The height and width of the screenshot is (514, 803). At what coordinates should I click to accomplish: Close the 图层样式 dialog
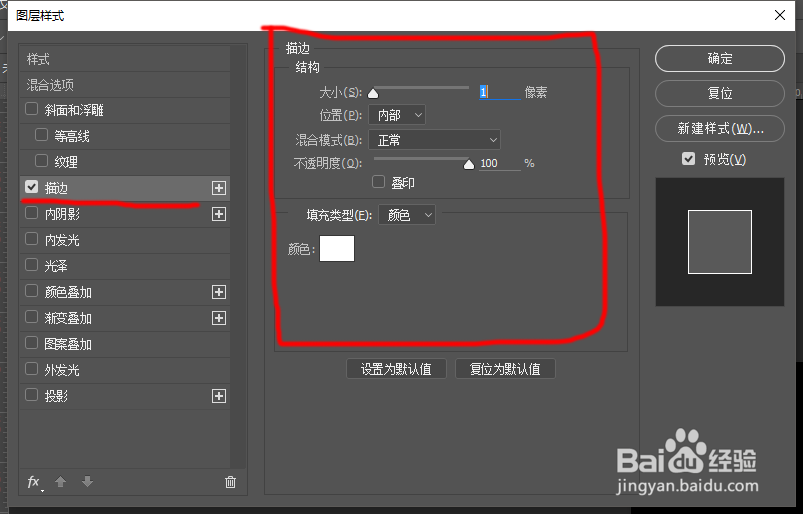780,15
